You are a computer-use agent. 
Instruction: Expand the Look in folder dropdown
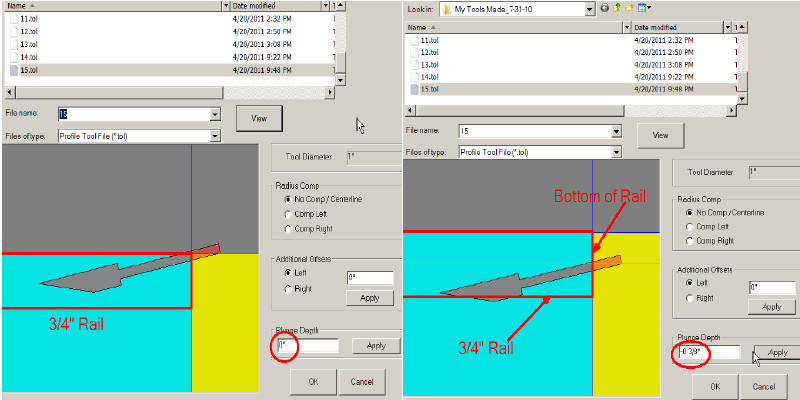[589, 9]
